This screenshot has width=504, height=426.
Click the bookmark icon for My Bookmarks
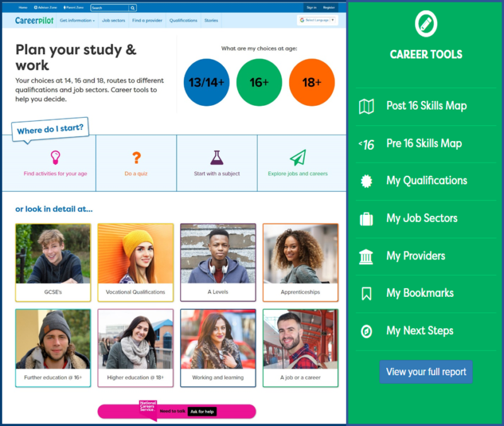pyautogui.click(x=367, y=294)
